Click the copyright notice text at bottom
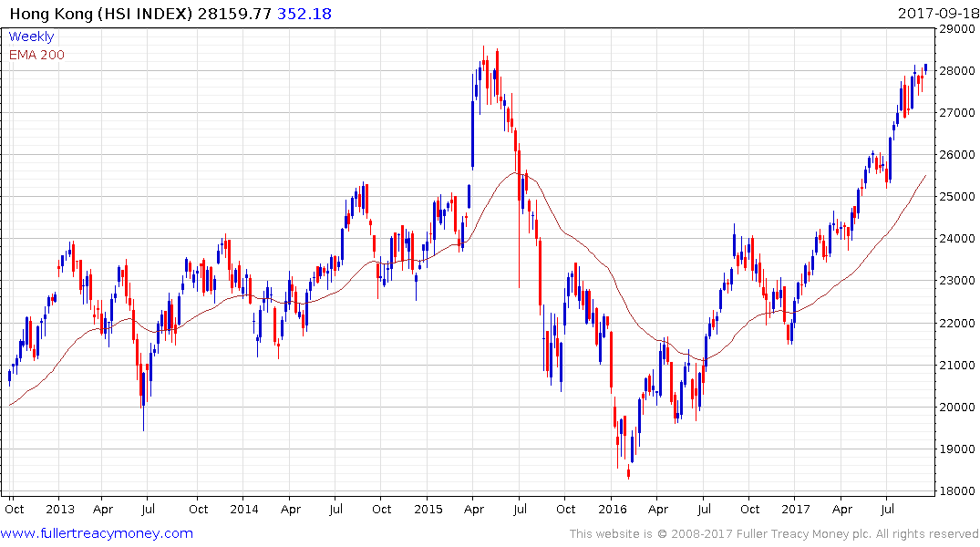Screen dimensions: 980x547 [774, 534]
